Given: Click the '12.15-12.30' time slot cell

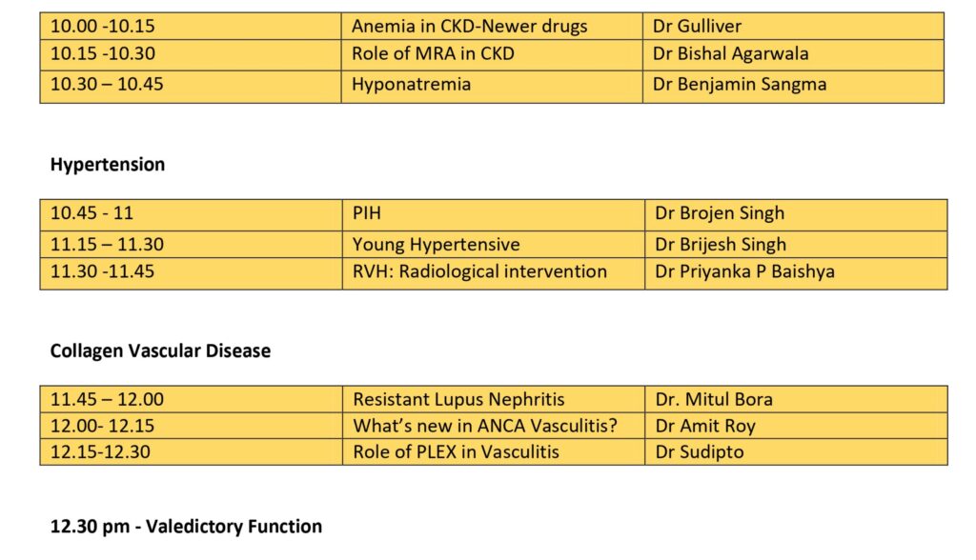Looking at the screenshot, I should (100, 452).
